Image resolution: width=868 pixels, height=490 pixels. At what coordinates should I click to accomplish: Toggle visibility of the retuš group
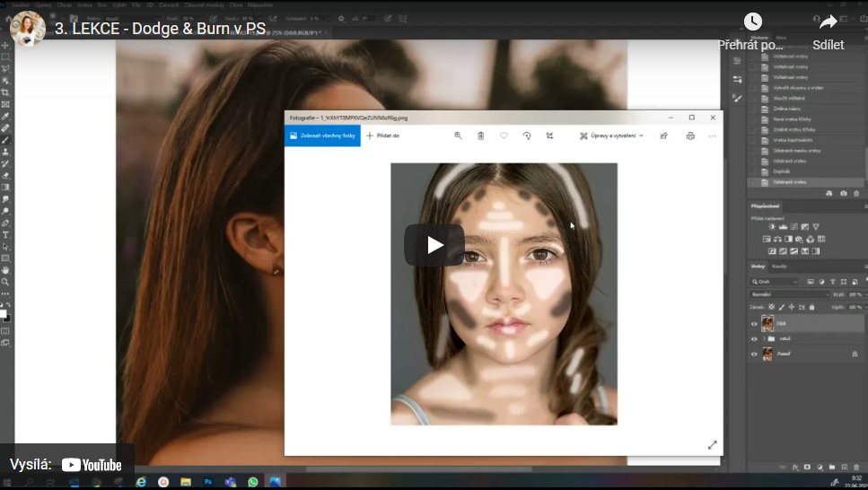tap(754, 339)
